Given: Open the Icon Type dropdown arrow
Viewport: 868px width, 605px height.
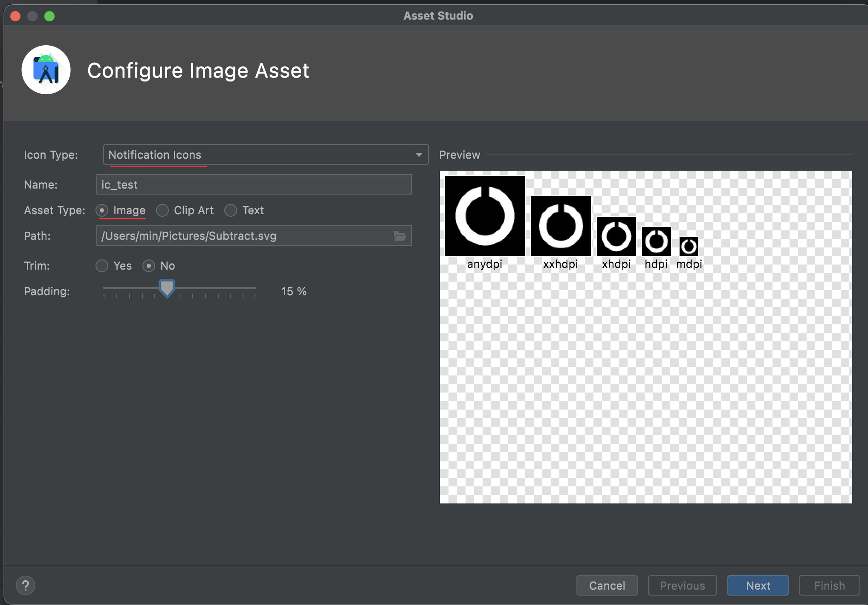Looking at the screenshot, I should click(x=419, y=155).
